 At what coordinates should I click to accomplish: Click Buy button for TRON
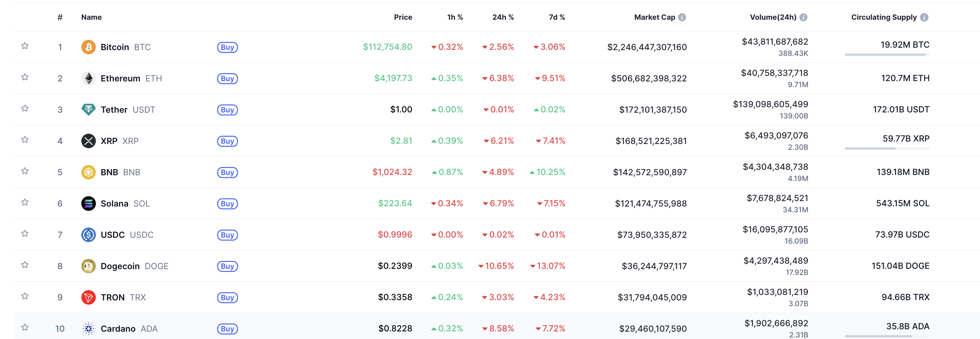tap(228, 297)
